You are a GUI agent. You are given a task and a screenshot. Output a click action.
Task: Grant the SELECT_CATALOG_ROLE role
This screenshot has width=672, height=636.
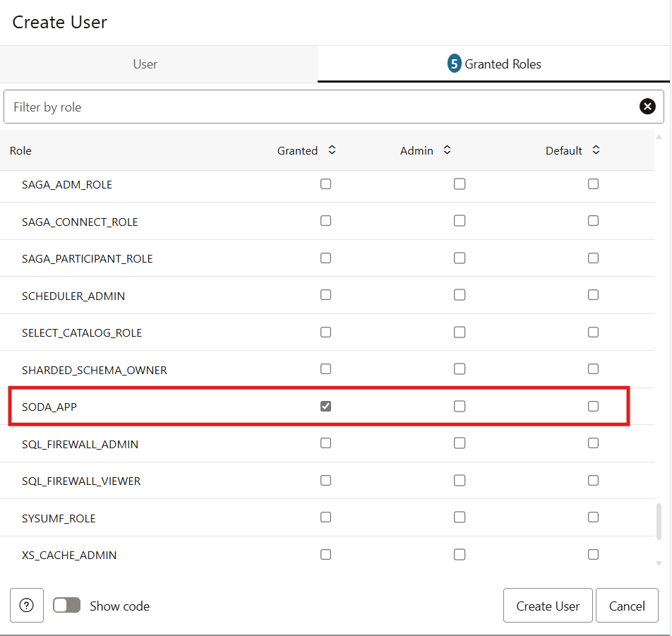pos(325,332)
